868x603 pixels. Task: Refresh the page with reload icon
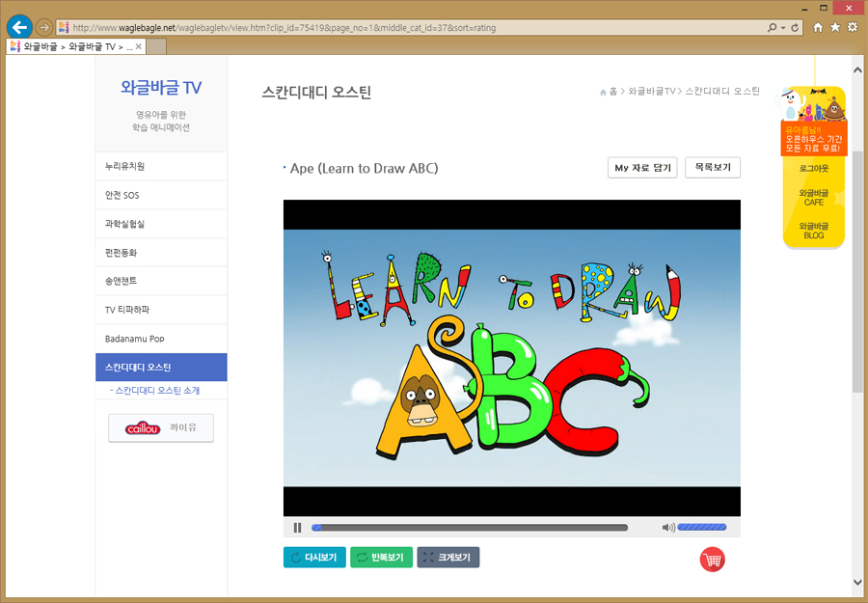[x=795, y=28]
